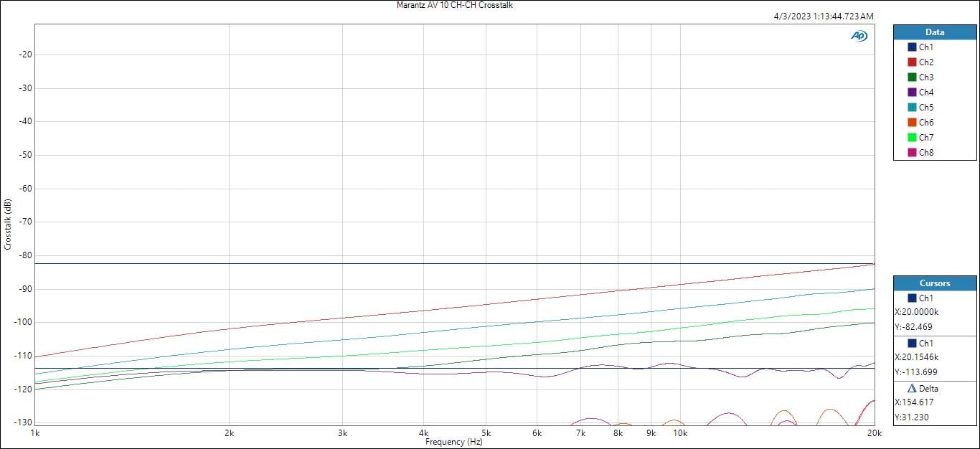
Task: Click the Delta triangle icon in Cursors panel
Action: pos(912,388)
